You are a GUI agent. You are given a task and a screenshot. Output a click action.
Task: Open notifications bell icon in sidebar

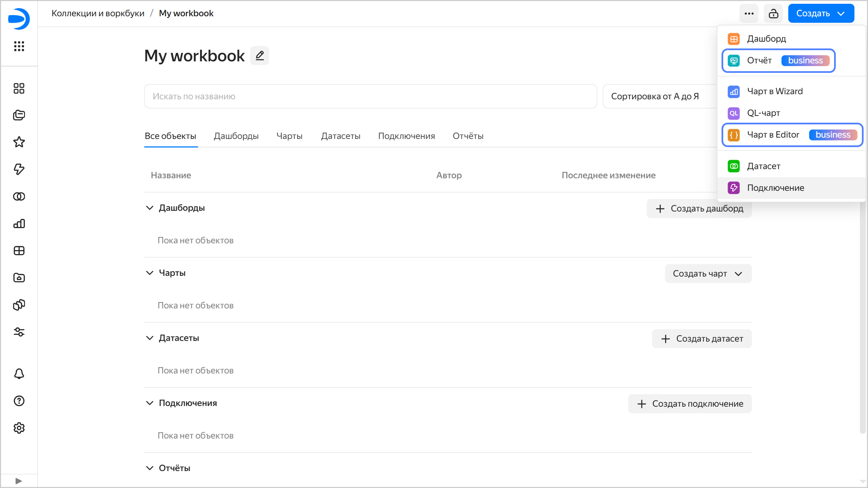19,374
